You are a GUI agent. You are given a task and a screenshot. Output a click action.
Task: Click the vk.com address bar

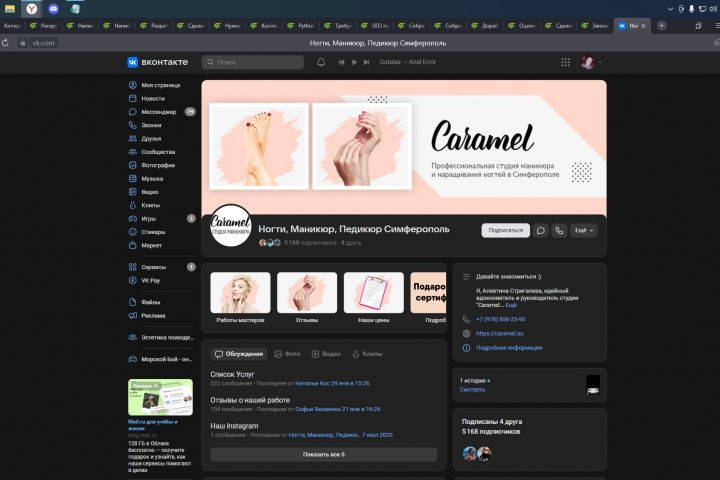click(x=43, y=43)
